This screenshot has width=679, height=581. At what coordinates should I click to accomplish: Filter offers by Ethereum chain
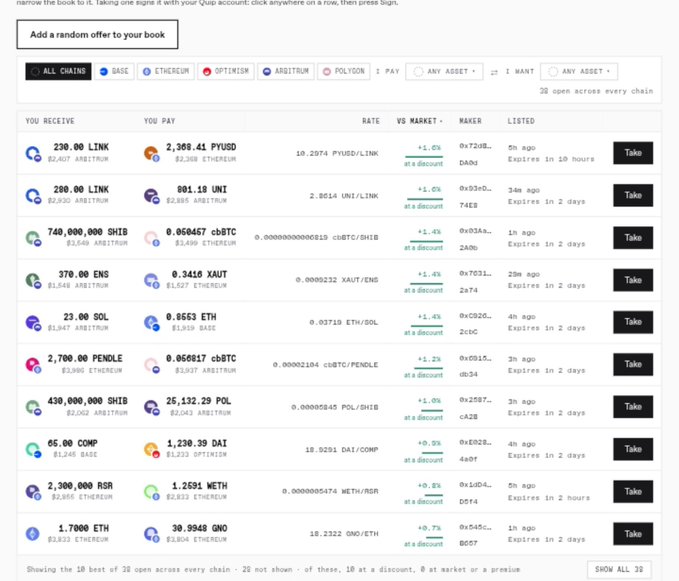click(166, 71)
